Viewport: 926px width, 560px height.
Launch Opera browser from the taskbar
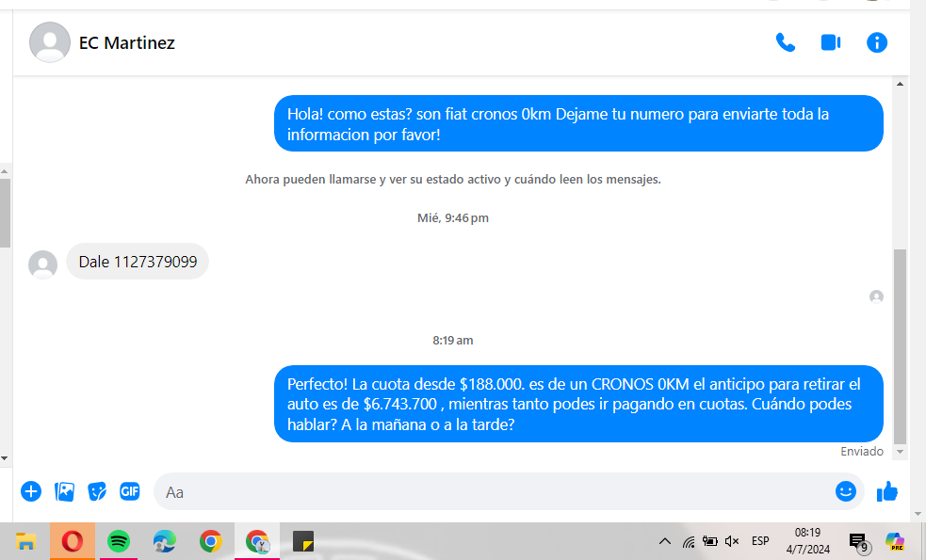pyautogui.click(x=73, y=541)
